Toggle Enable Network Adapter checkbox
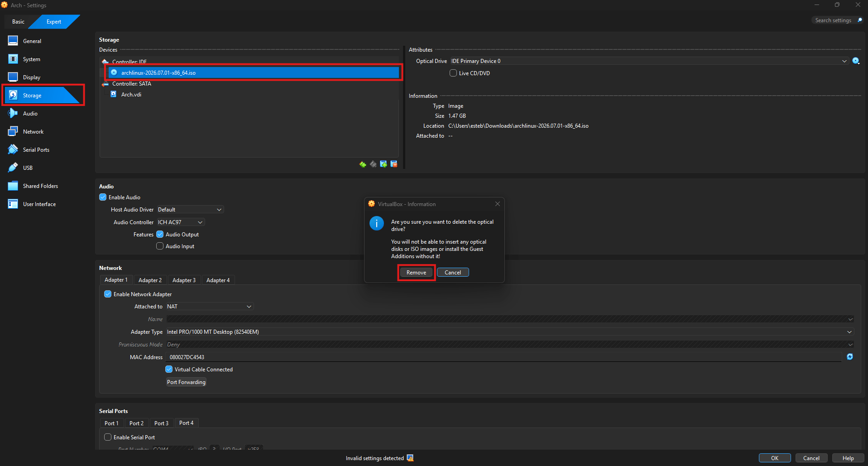 pos(108,294)
